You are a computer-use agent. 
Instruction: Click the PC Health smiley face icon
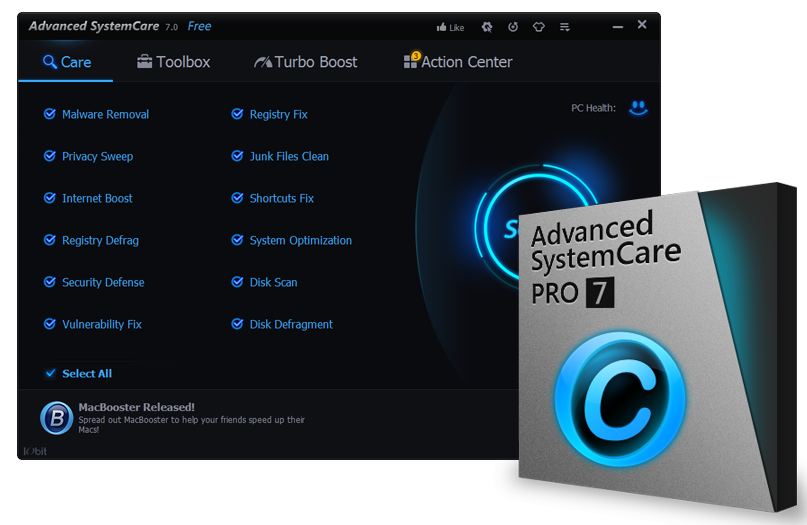[638, 108]
